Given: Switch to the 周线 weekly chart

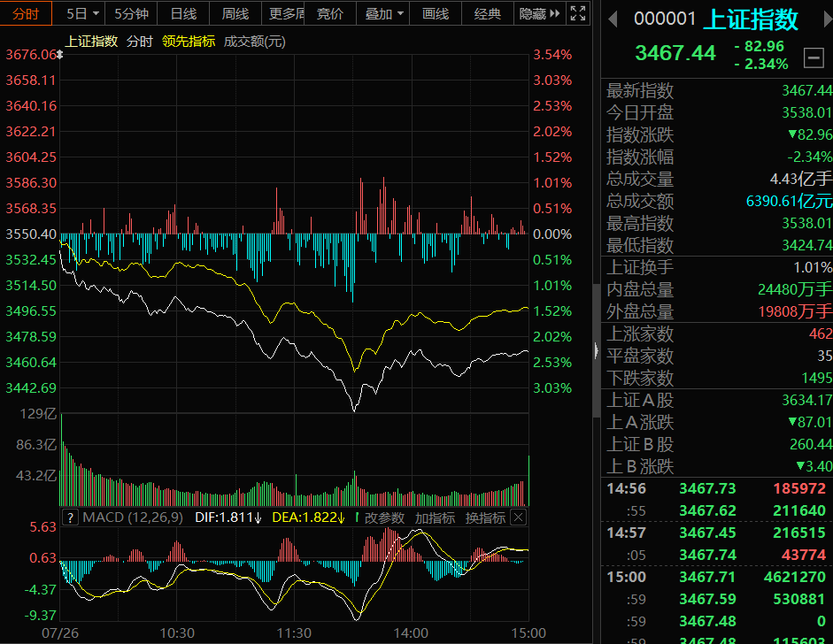Looking at the screenshot, I should (x=235, y=13).
